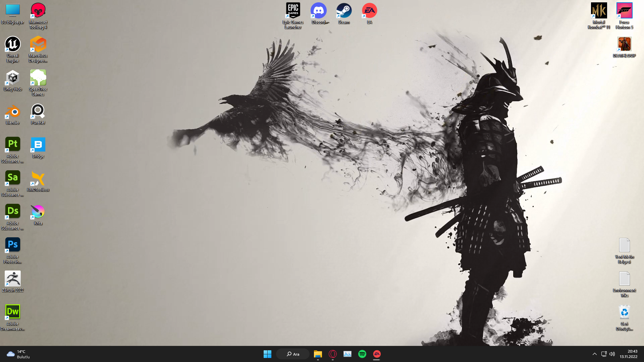The height and width of the screenshot is (362, 644).
Task: Click the Ara search box
Action: pyautogui.click(x=293, y=354)
